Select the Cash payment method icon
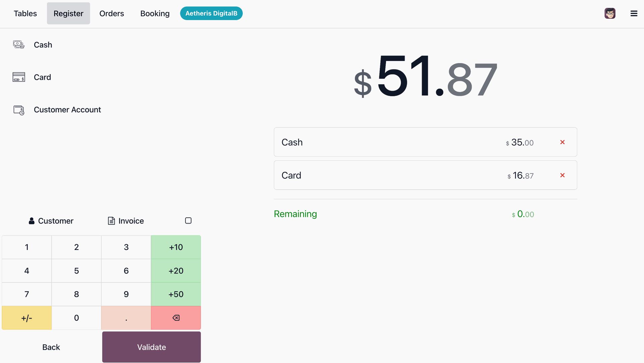644x363 pixels. point(19,45)
